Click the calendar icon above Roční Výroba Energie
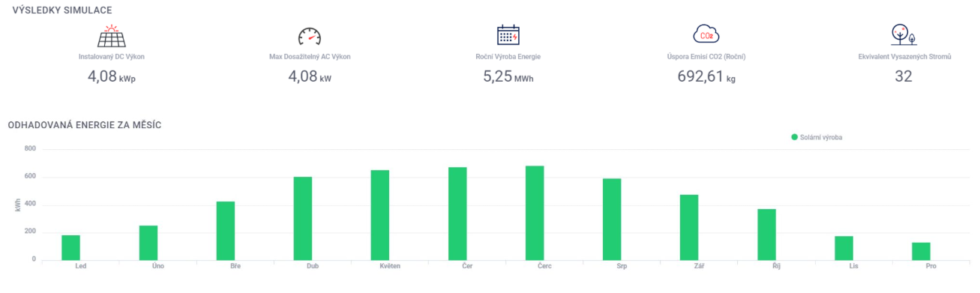Viewport: 980px width, 293px height. coord(508,35)
